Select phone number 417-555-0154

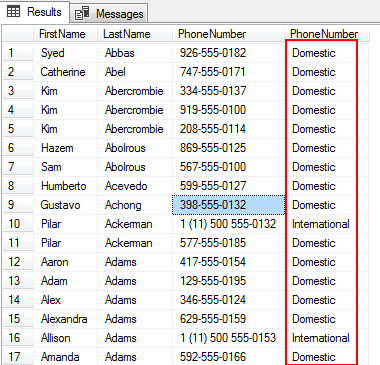point(228,262)
